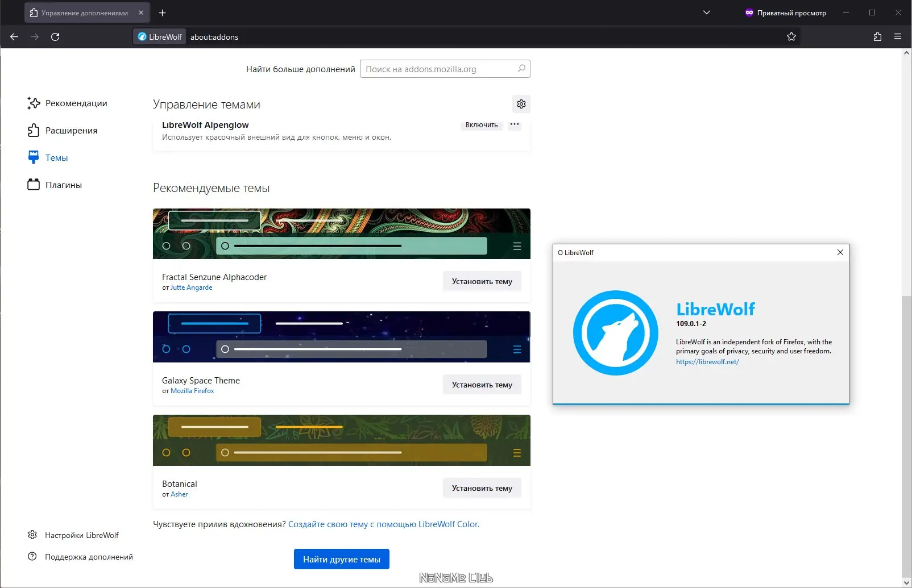
Task: Open Настройки LibreWolf from sidebar
Action: [x=73, y=535]
